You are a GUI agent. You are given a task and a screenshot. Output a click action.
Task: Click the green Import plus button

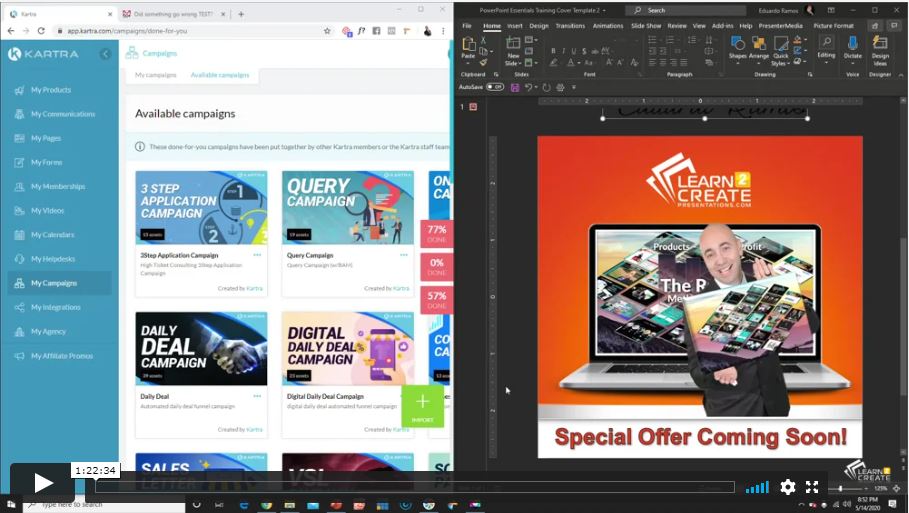[x=422, y=402]
